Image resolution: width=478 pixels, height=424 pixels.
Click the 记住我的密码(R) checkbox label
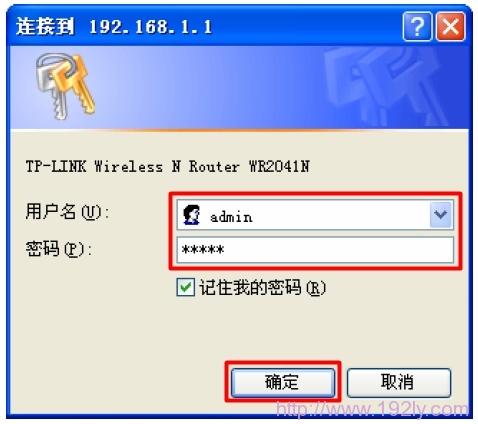tap(262, 288)
